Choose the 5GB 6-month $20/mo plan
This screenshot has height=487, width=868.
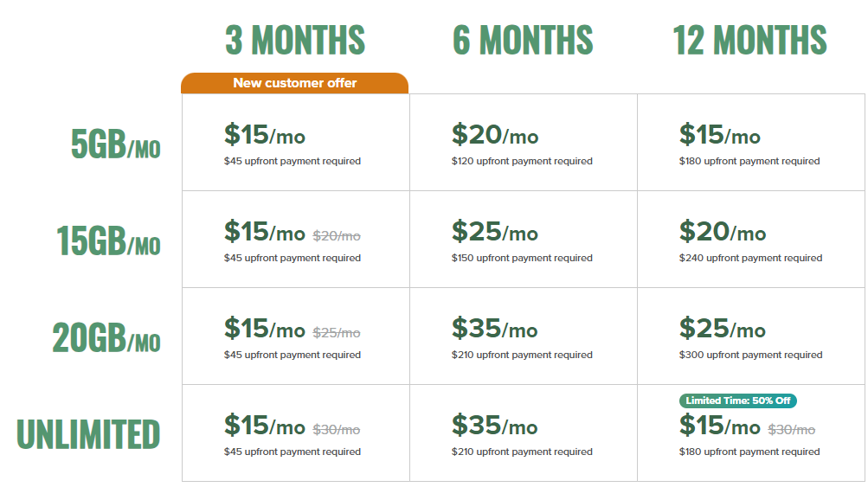tap(523, 142)
